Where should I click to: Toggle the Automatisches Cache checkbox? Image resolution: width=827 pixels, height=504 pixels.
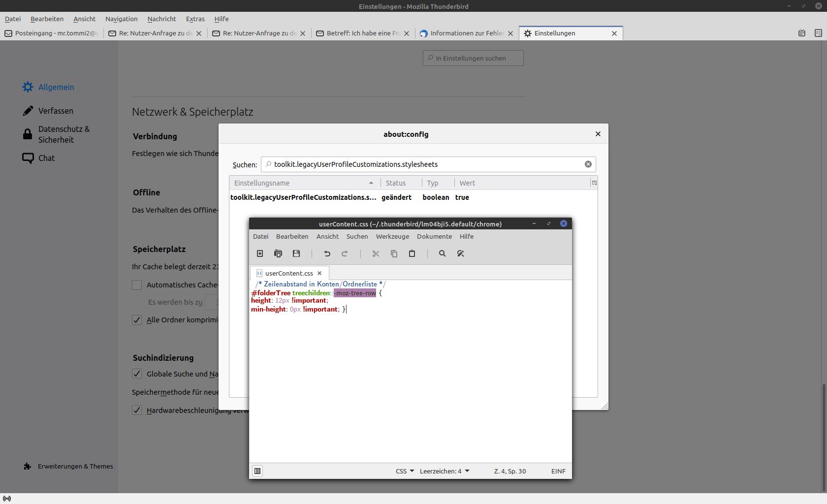coord(137,285)
